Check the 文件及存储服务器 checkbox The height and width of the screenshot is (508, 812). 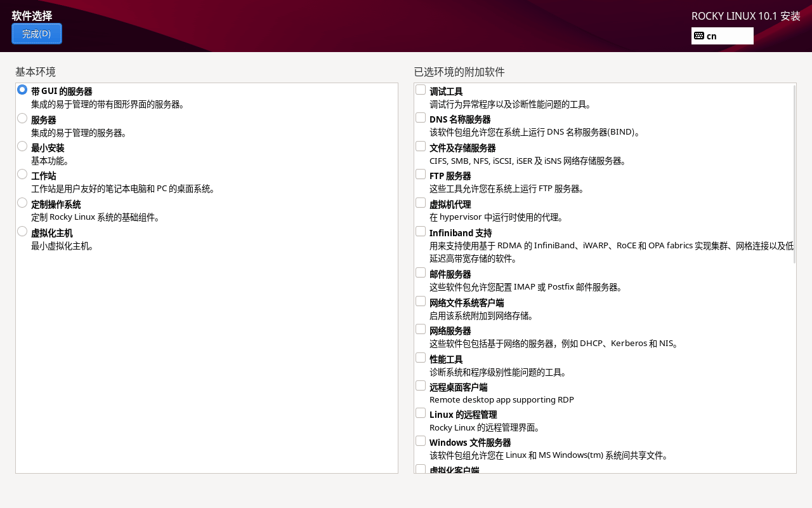[x=421, y=146]
